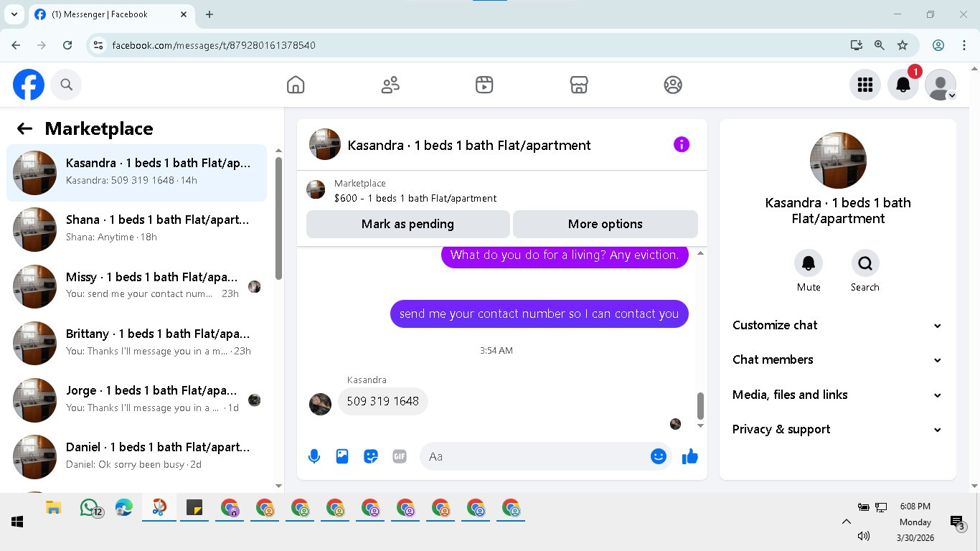Open Chrome three-dot menu
980x551 pixels.
964,45
